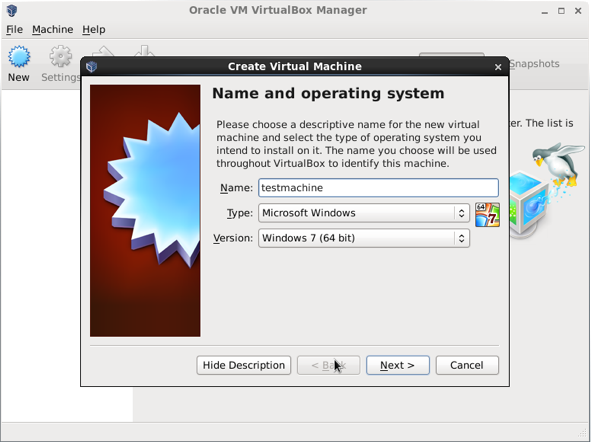Click the Next button
The height and width of the screenshot is (442, 591).
click(398, 365)
